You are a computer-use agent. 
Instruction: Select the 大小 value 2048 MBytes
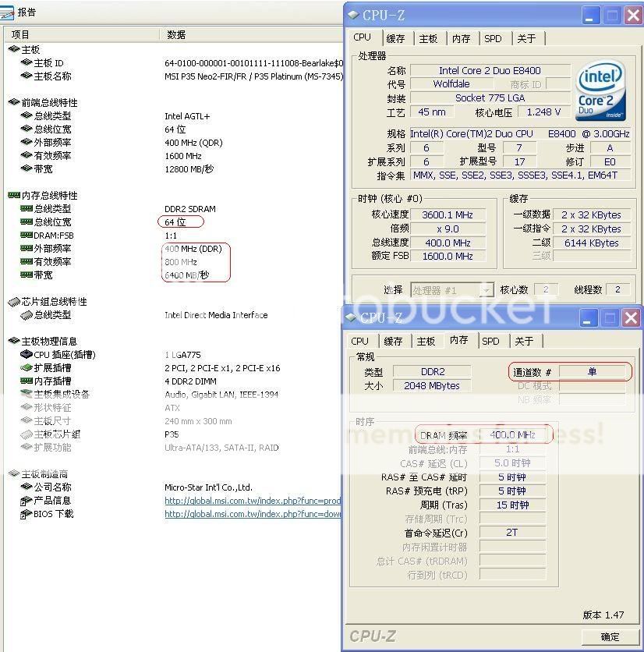(432, 386)
